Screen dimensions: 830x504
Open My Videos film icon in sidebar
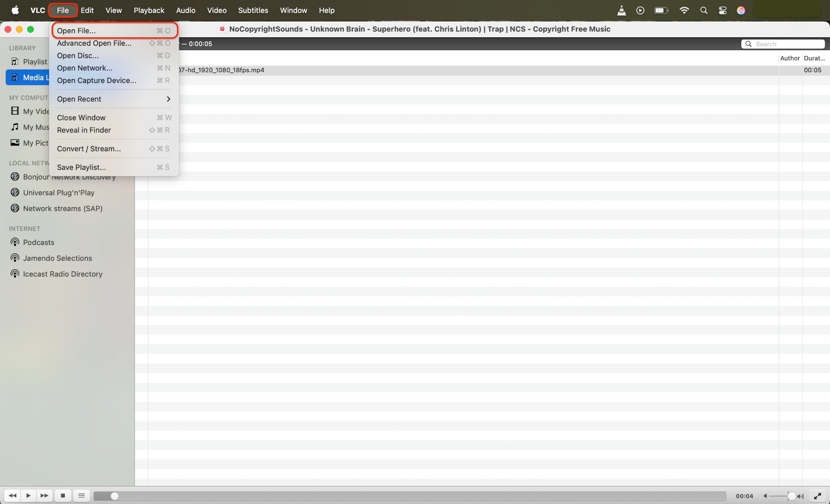click(15, 111)
